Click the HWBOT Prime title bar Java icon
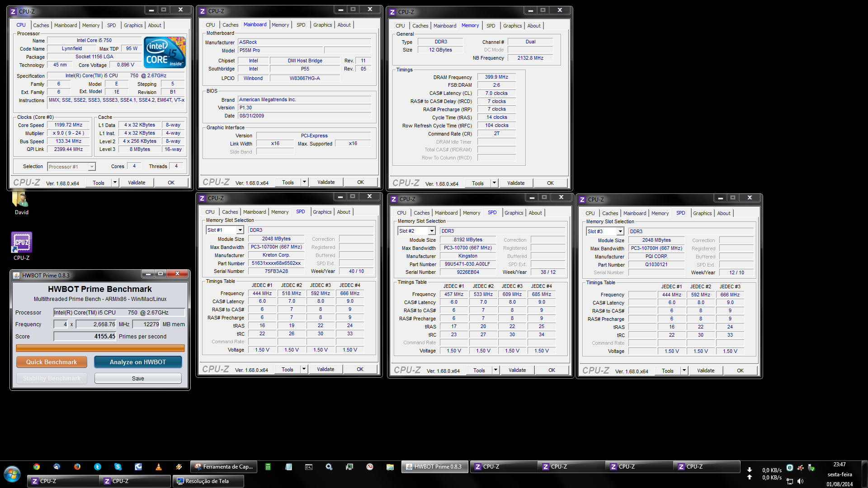868x488 pixels. (16, 275)
